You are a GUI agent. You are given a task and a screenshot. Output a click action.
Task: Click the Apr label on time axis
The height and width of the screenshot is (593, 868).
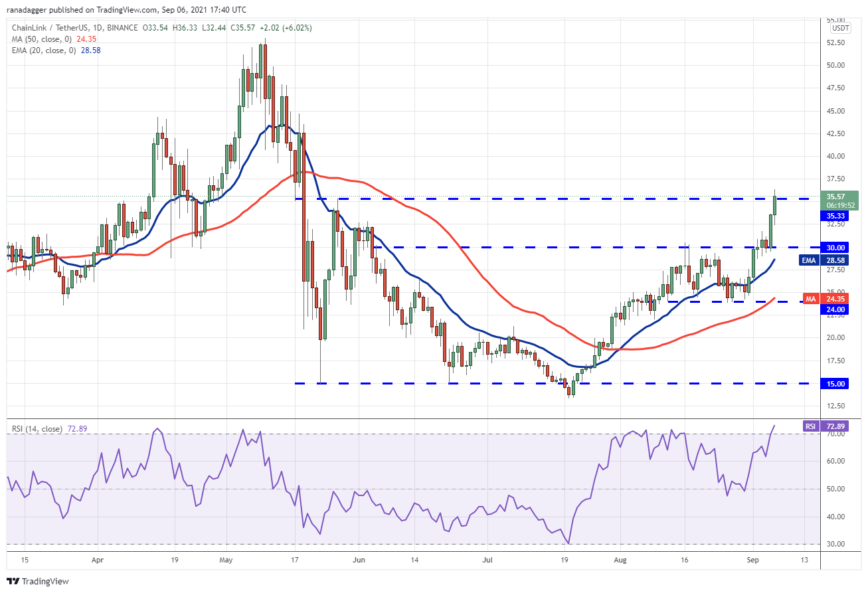pyautogui.click(x=98, y=560)
